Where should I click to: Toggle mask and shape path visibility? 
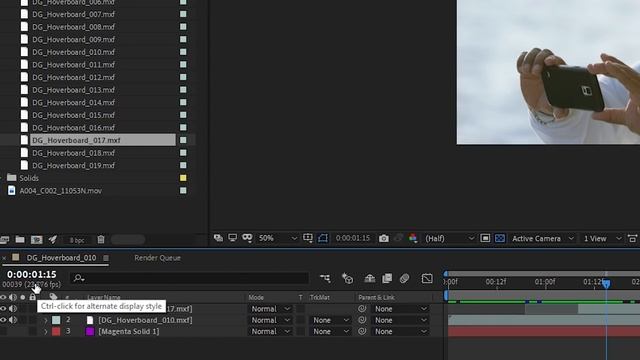(323, 238)
